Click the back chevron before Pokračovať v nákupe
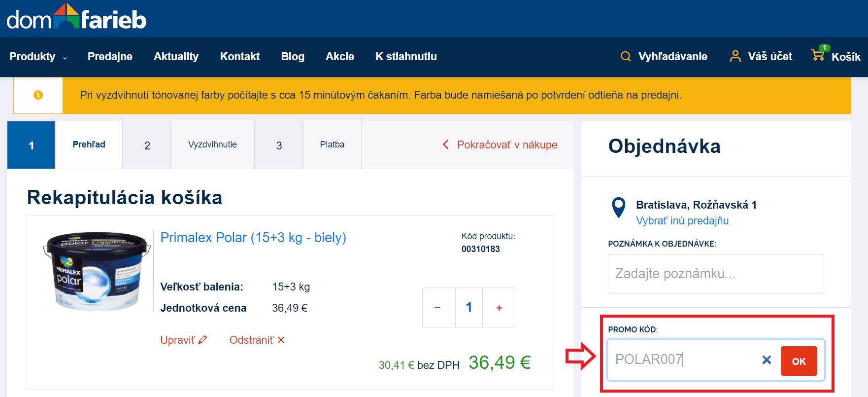Screen dimensions: 868x397 [445, 144]
